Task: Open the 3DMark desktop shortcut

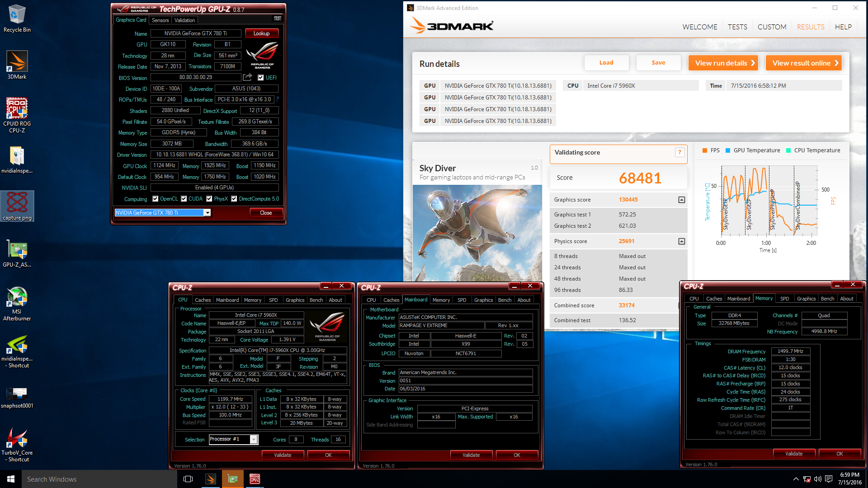Action: tap(17, 65)
